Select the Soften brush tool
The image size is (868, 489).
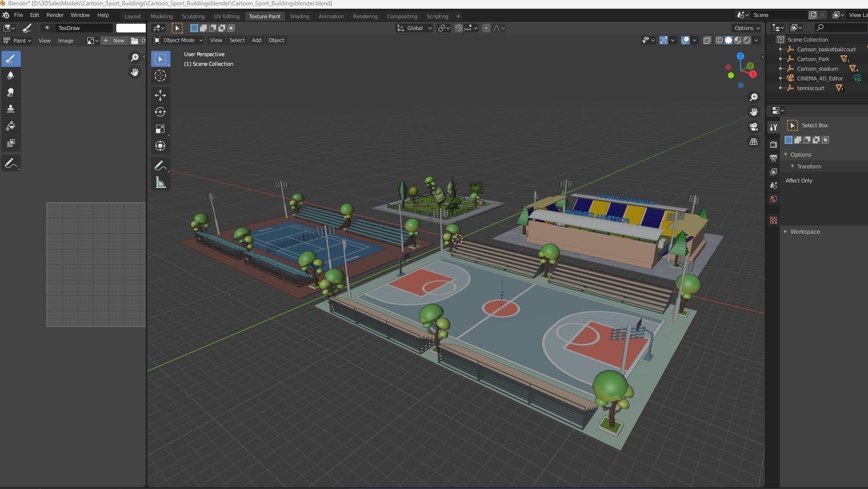[x=11, y=76]
